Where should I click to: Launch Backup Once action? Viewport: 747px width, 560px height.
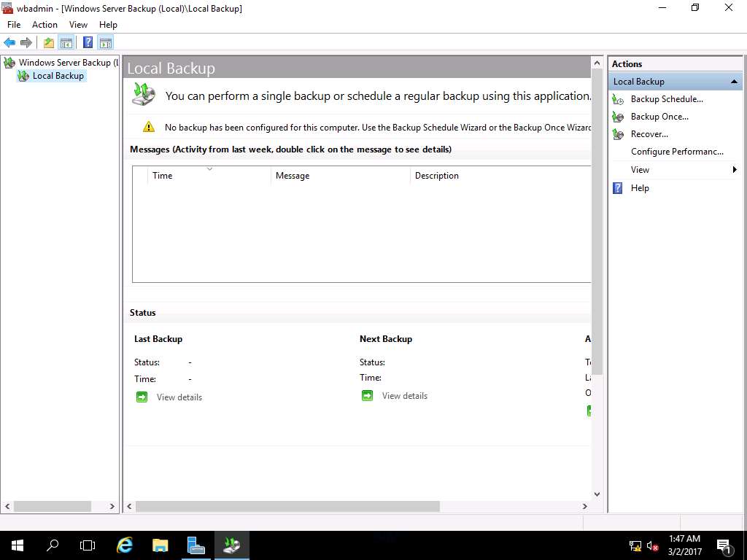point(659,117)
